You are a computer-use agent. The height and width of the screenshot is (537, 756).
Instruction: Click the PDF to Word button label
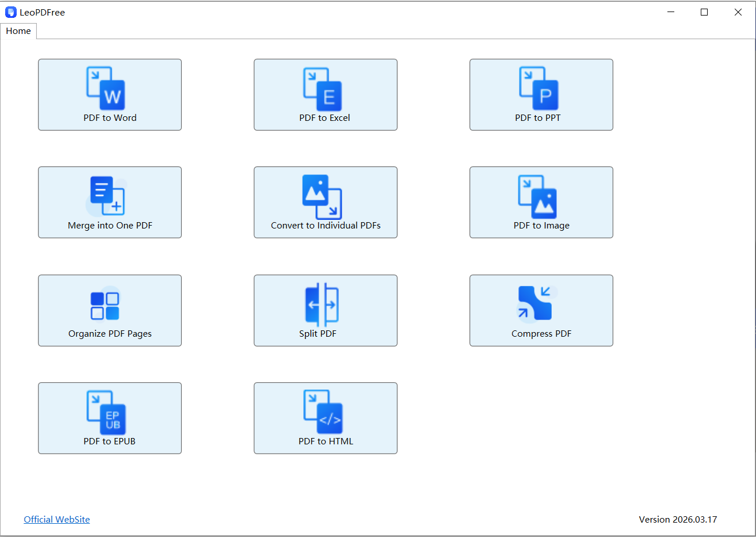coord(109,117)
